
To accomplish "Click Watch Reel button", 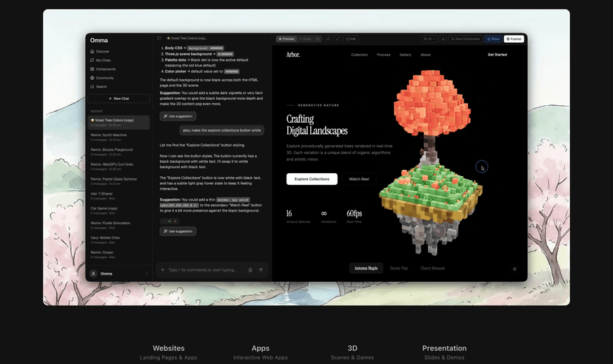I will coord(359,179).
